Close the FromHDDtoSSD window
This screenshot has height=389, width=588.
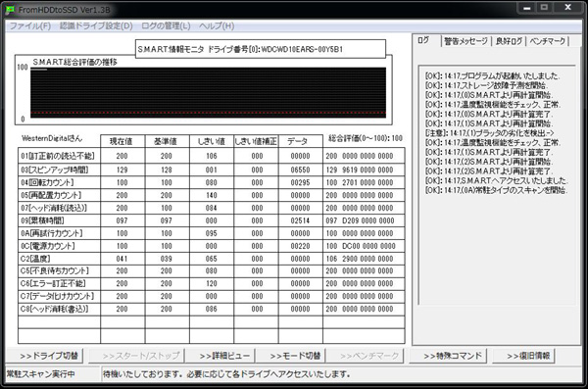(567, 8)
